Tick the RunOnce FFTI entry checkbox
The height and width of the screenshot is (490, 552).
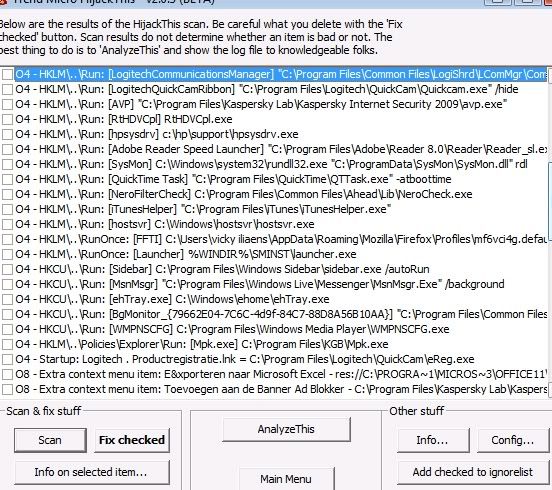pyautogui.click(x=7, y=239)
